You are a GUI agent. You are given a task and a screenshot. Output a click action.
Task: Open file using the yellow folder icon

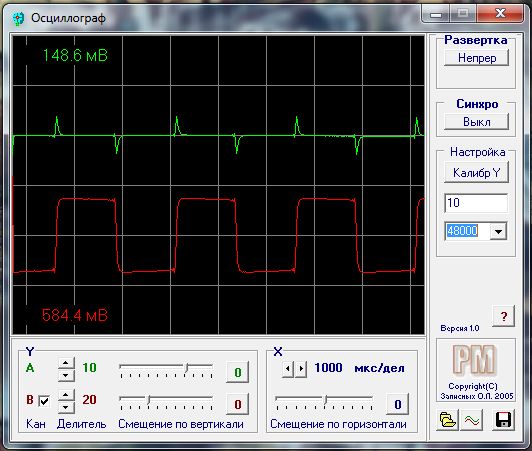(x=448, y=420)
